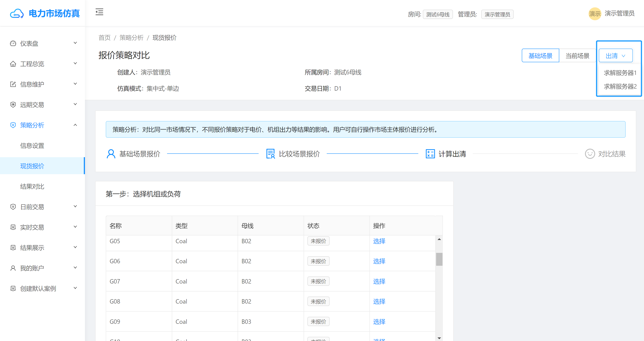This screenshot has height=341, width=644.
Task: Expand the 仪表盘 menu chevron
Action: tap(75, 43)
